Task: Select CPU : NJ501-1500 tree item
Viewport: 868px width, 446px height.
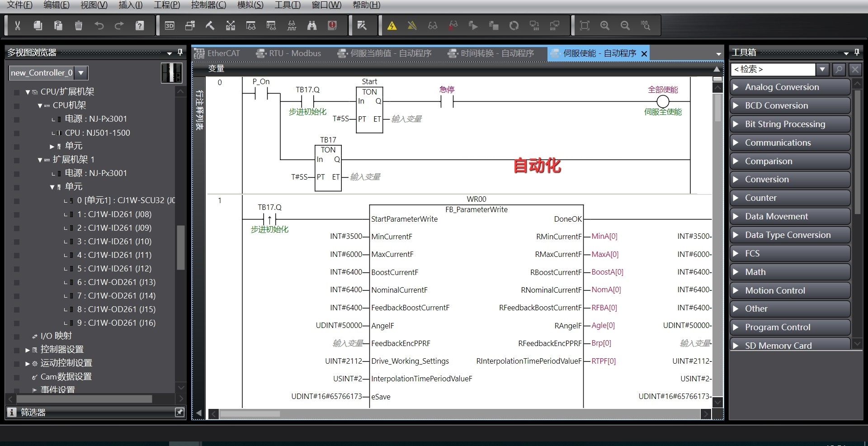Action: 97,133
